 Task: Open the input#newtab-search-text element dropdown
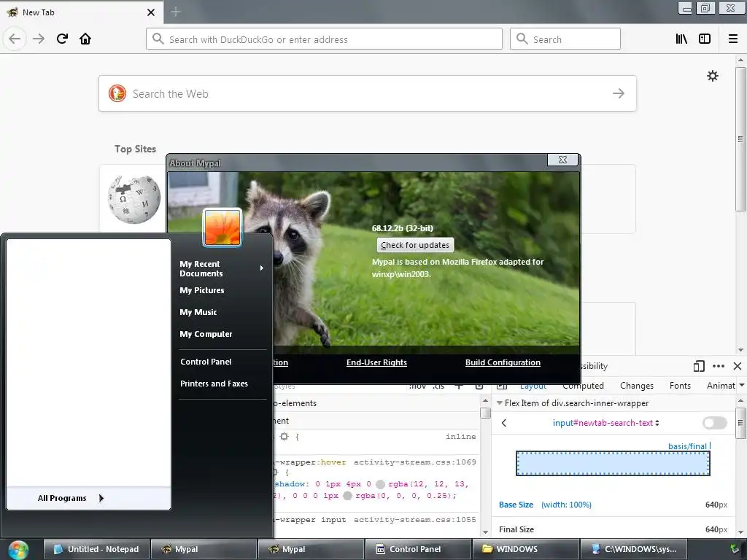pos(605,423)
